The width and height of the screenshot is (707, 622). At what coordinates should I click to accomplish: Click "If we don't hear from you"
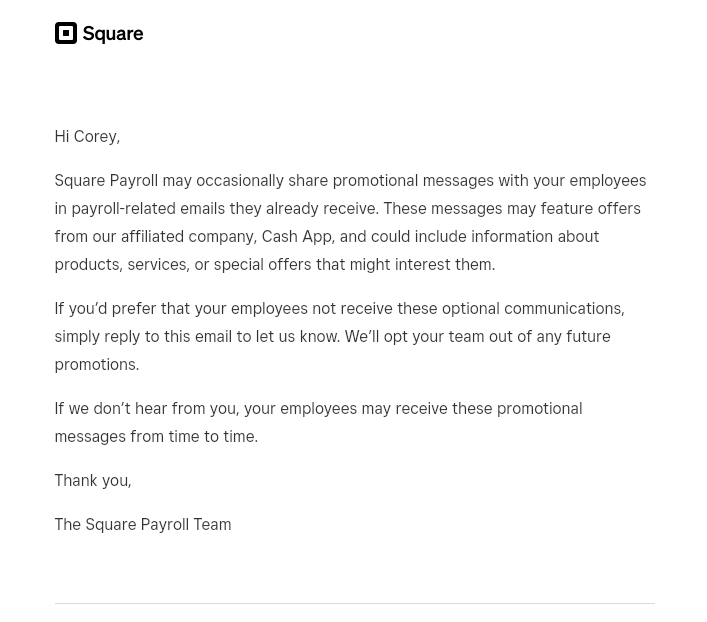point(146,408)
